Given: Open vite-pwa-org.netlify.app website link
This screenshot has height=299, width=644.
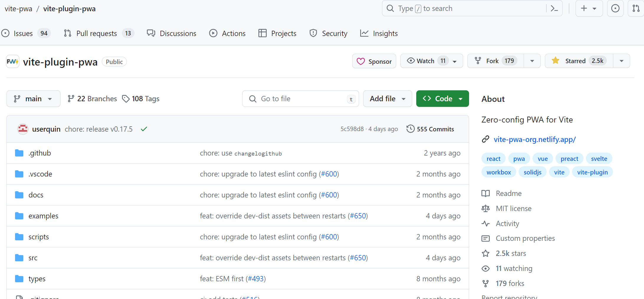Looking at the screenshot, I should (535, 139).
